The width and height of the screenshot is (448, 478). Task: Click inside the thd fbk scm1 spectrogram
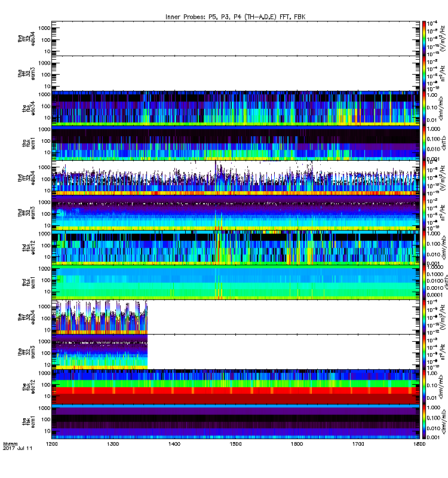tap(235, 282)
